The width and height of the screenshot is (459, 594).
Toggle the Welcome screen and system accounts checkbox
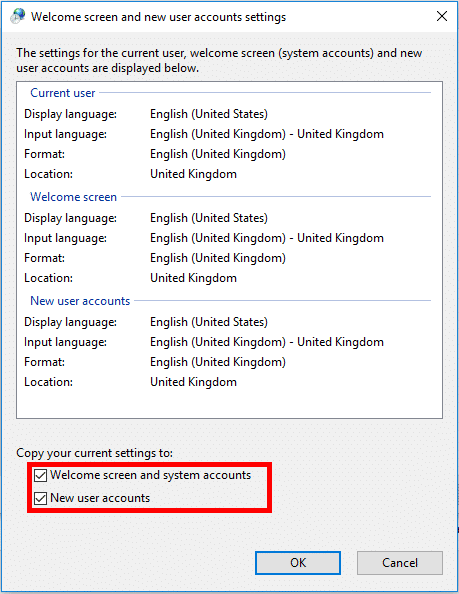pyautogui.click(x=41, y=475)
